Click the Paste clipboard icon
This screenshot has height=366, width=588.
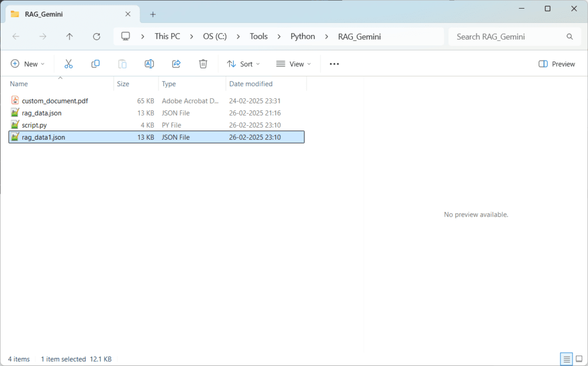[x=122, y=64]
